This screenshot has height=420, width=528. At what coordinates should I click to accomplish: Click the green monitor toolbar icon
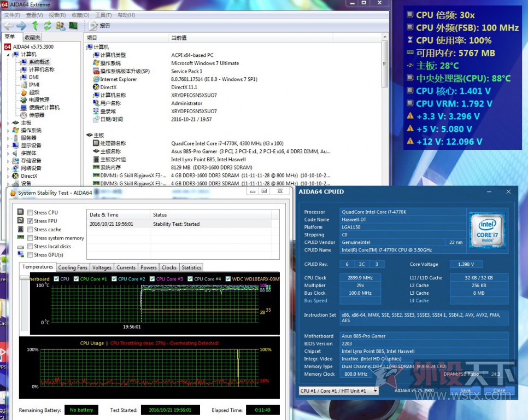click(73, 26)
